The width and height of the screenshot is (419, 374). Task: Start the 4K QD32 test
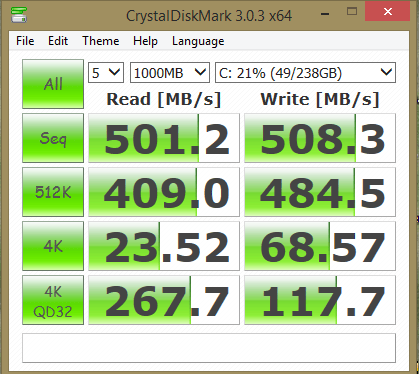tap(53, 300)
